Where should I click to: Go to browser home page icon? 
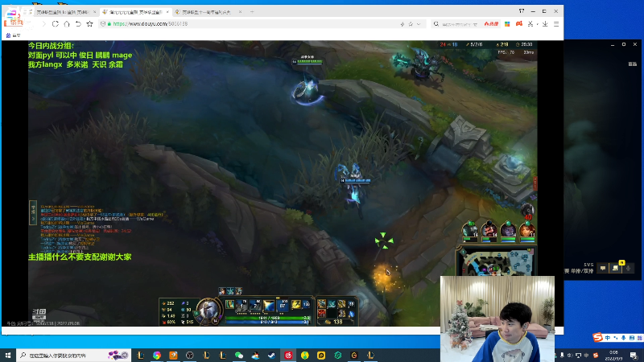(67, 24)
